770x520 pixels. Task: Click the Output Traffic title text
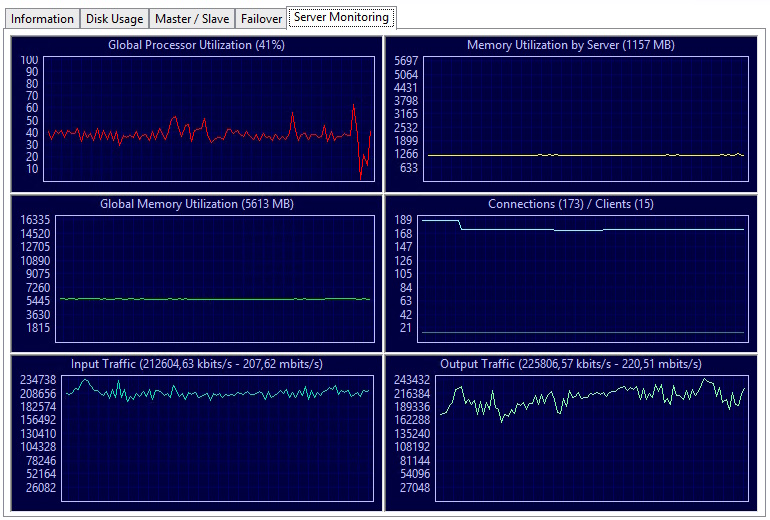coord(571,364)
